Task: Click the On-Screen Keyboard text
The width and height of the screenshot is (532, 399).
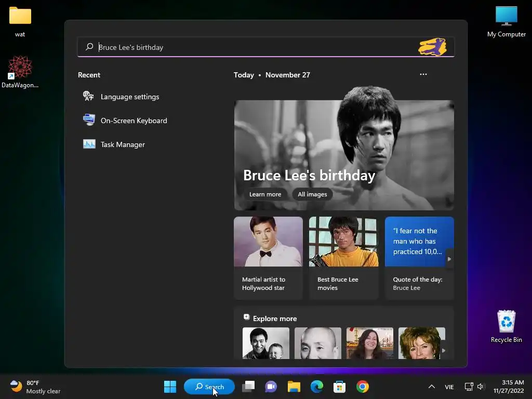Action: click(134, 121)
